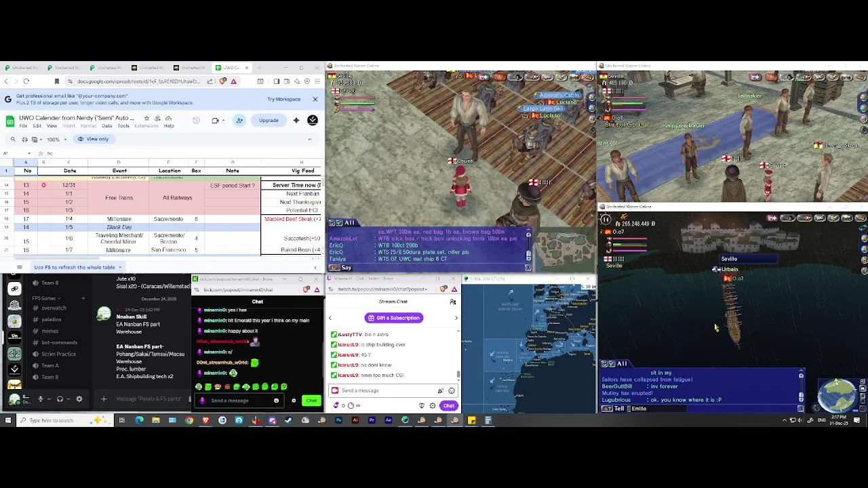Click the Twitch Send a message field

393,390
